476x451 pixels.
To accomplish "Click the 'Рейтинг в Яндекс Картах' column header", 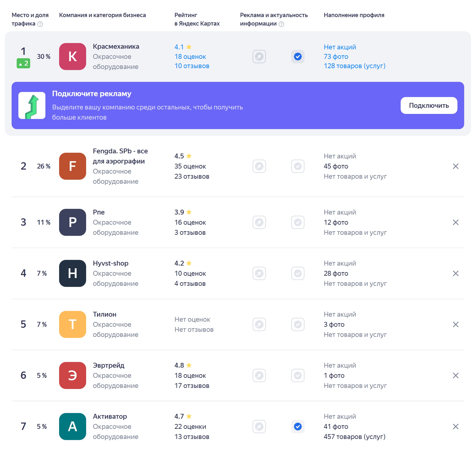I will tap(197, 19).
